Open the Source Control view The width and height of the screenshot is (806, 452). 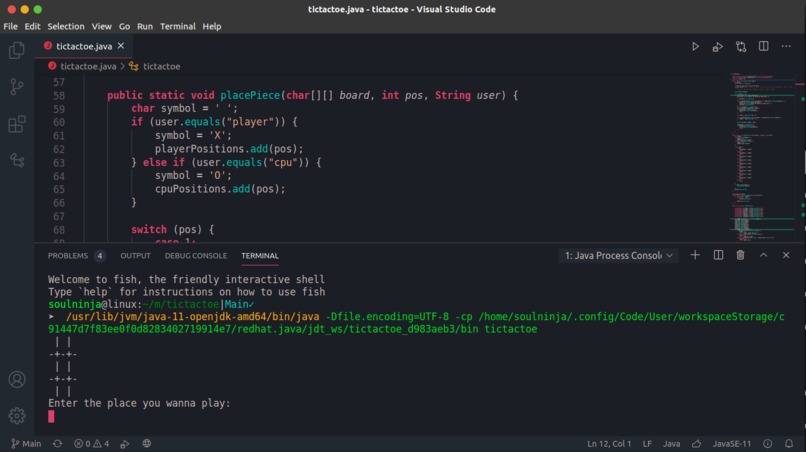coord(16,86)
